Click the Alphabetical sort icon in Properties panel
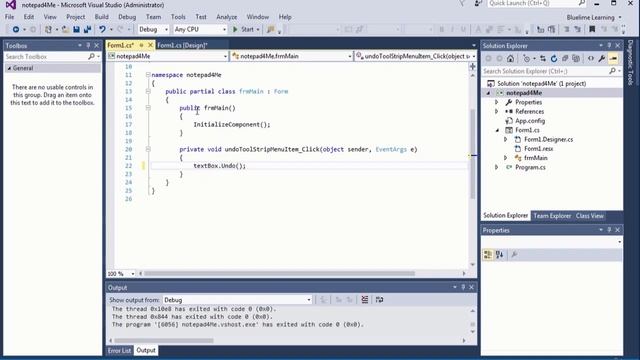Screen dimensions: 640x360 [500, 255]
